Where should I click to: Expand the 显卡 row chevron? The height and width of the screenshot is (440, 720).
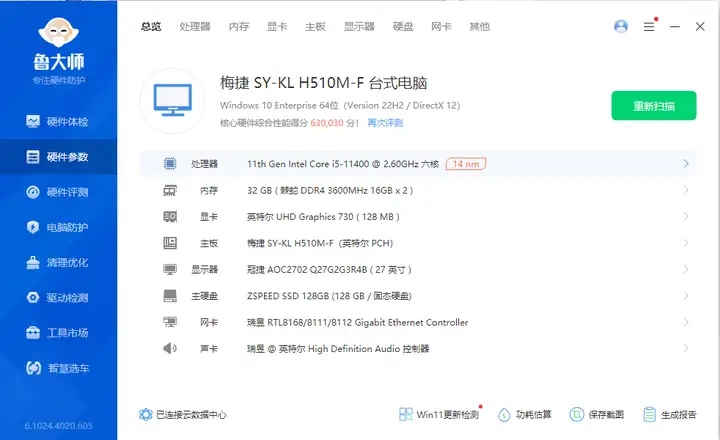(686, 216)
